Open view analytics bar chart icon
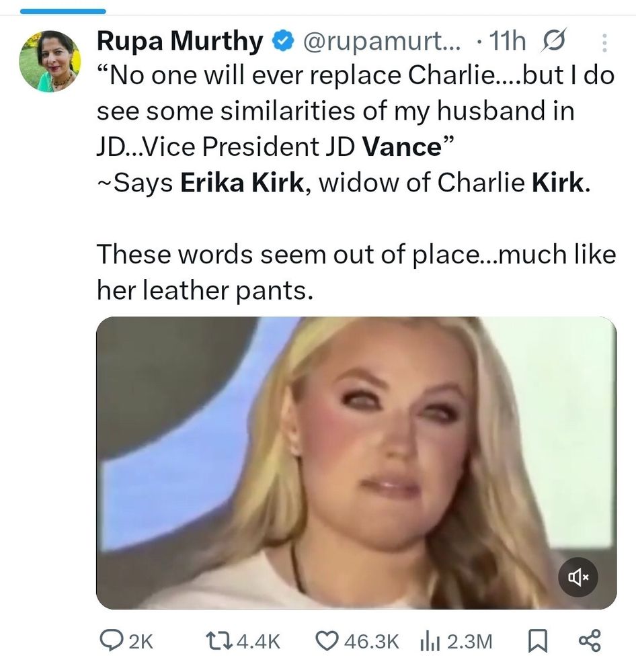 click(430, 641)
